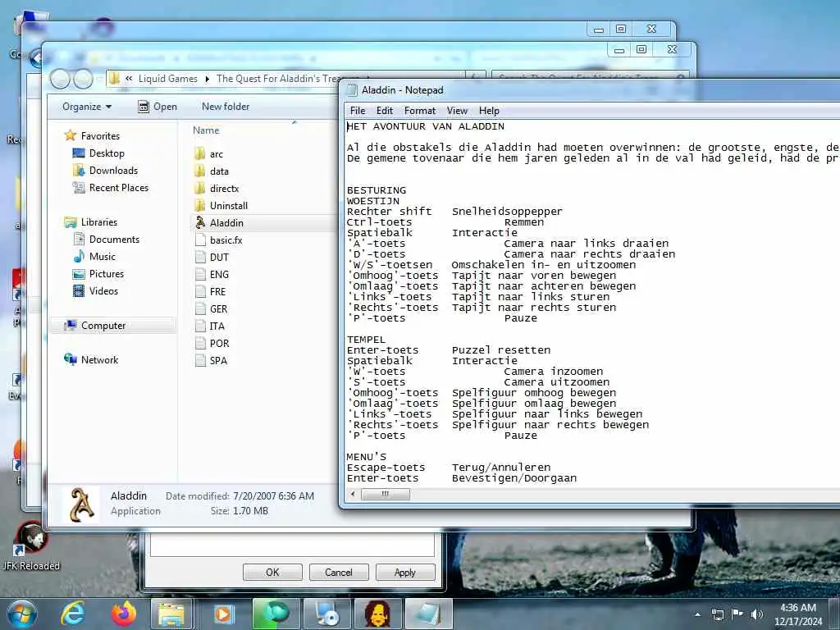Click the Aladdin thumbnail in details pane
840x630 pixels.
(81, 504)
